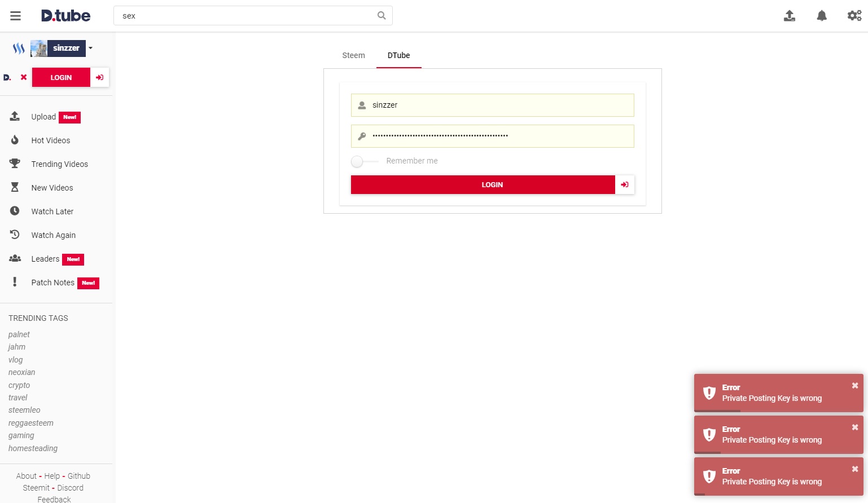Screen dimensions: 868x503
Task: Click the shield icon in top error toast
Action: coord(709,393)
